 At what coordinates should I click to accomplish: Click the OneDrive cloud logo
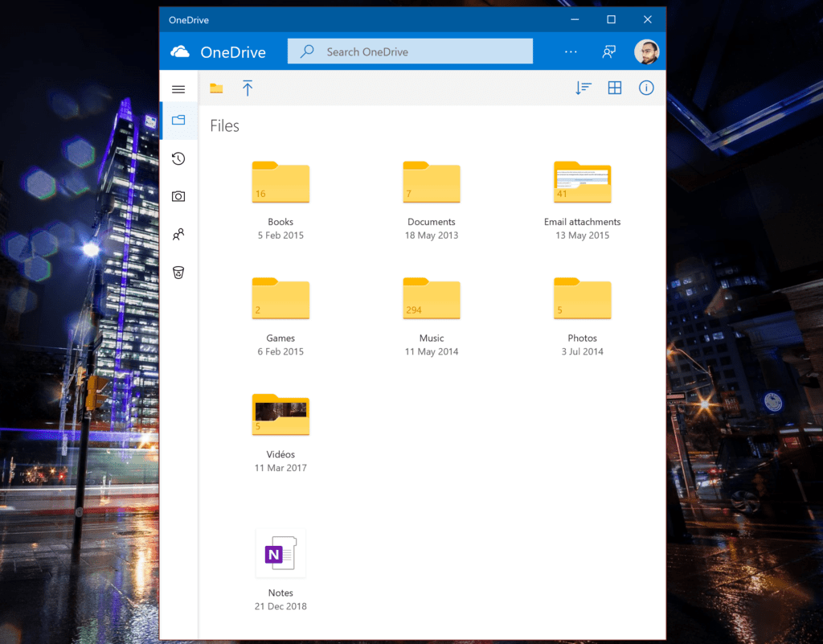(180, 51)
